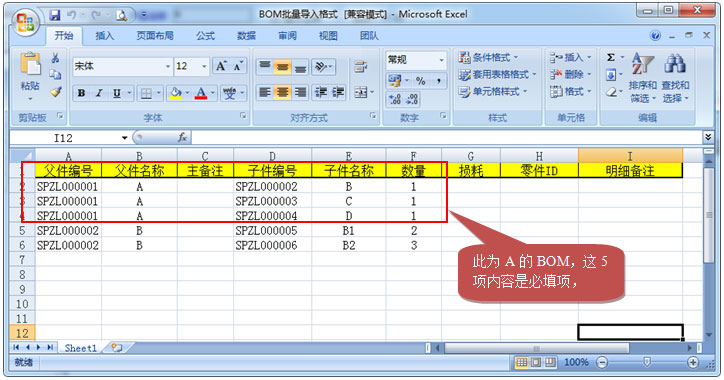Open the 公式 ribbon tab
724x380 pixels.
[x=205, y=36]
